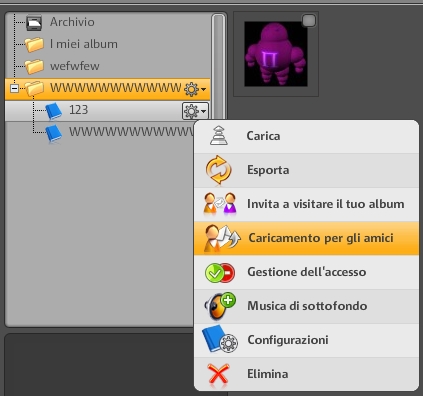This screenshot has height=396, width=423.
Task: Collapse the highlighted WWWW folder with minus box
Action: point(14,89)
